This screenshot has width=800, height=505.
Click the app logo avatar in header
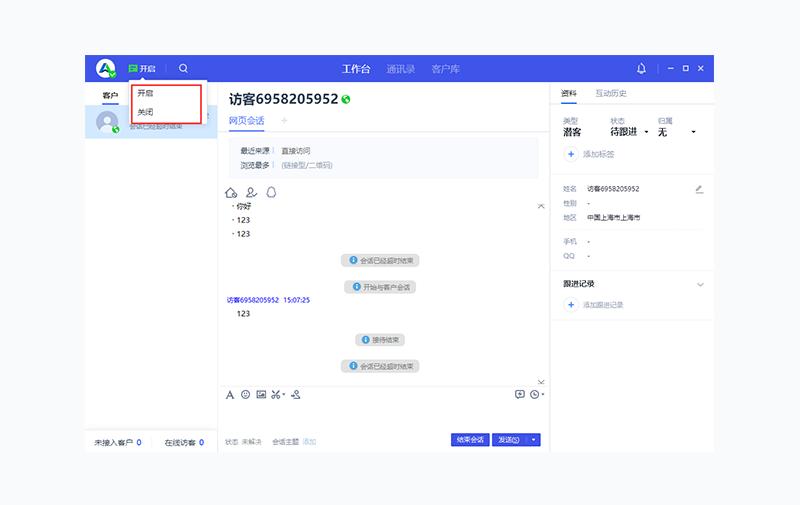[x=106, y=68]
